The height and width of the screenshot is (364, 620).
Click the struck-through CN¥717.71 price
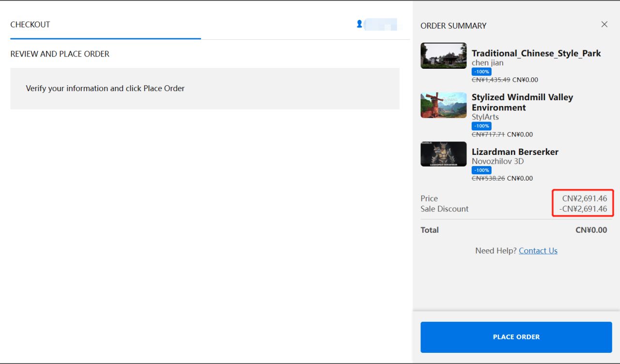(488, 135)
